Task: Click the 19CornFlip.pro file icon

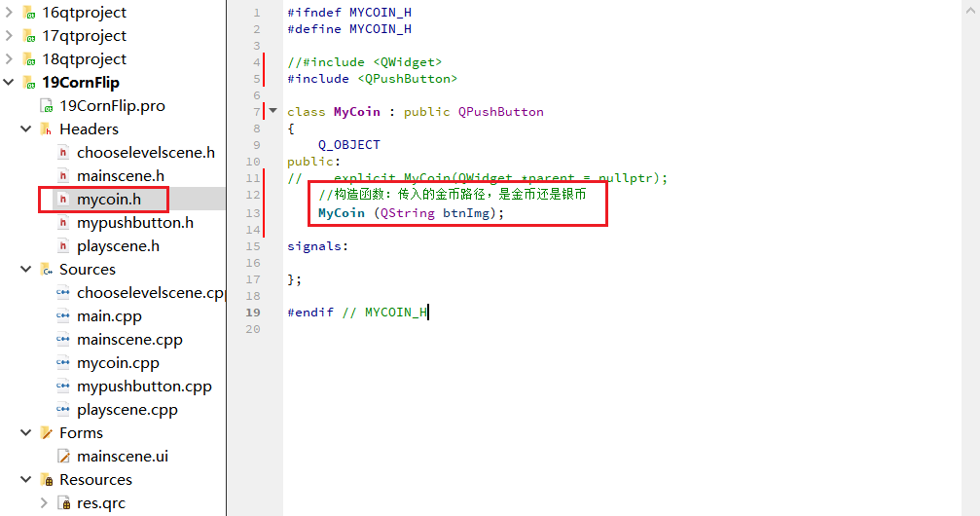Action: click(x=47, y=106)
